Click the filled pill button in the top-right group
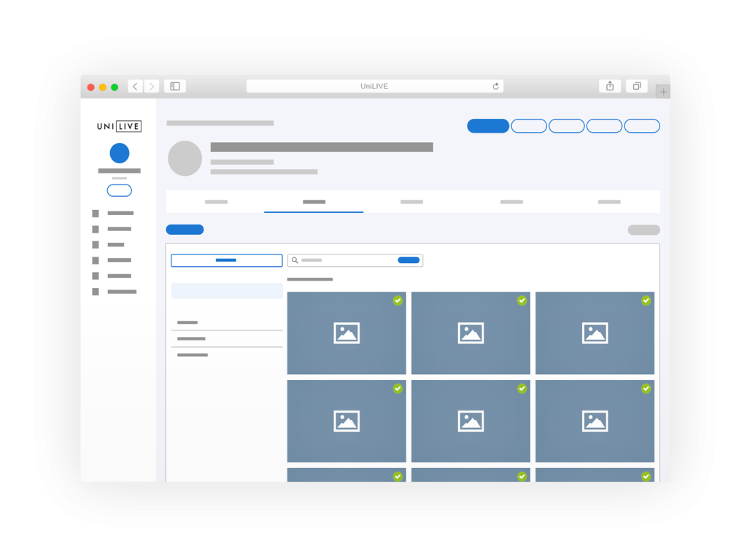Viewport: 747px width, 560px height. (487, 125)
